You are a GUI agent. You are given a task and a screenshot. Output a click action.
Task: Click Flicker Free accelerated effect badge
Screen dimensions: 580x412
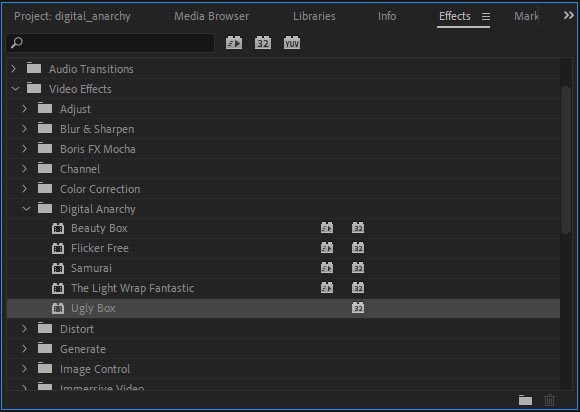(x=327, y=247)
